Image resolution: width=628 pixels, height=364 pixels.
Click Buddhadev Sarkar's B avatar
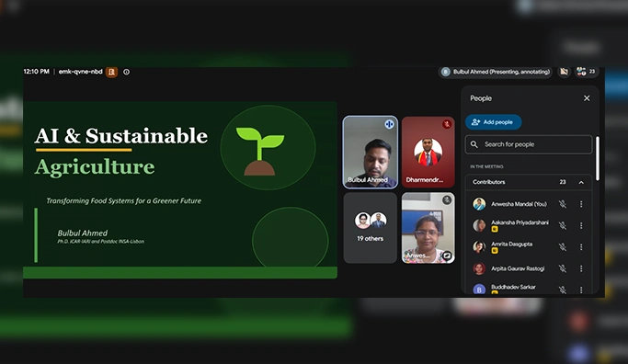[x=479, y=290]
